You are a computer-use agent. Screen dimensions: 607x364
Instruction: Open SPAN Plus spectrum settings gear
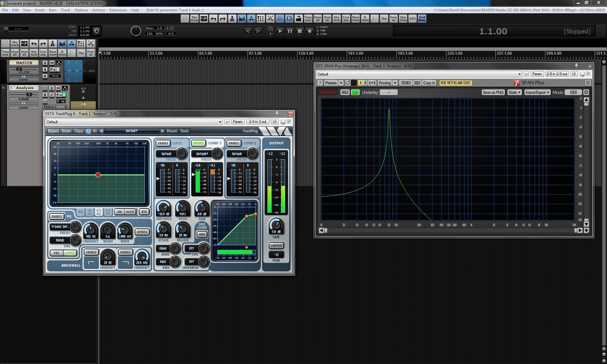586,92
